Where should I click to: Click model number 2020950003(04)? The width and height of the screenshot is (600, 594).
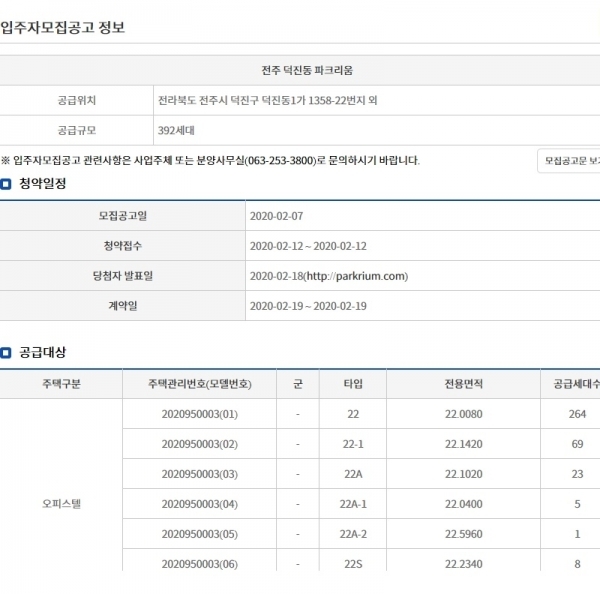(200, 504)
